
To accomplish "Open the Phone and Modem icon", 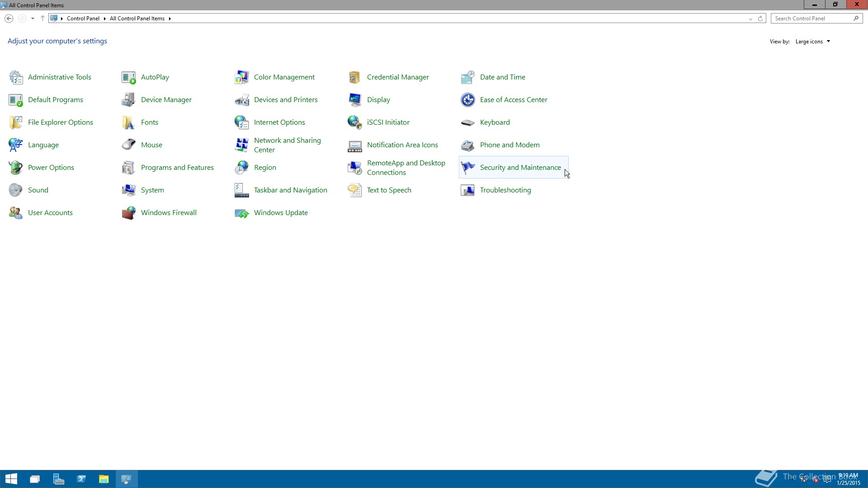I will click(468, 145).
